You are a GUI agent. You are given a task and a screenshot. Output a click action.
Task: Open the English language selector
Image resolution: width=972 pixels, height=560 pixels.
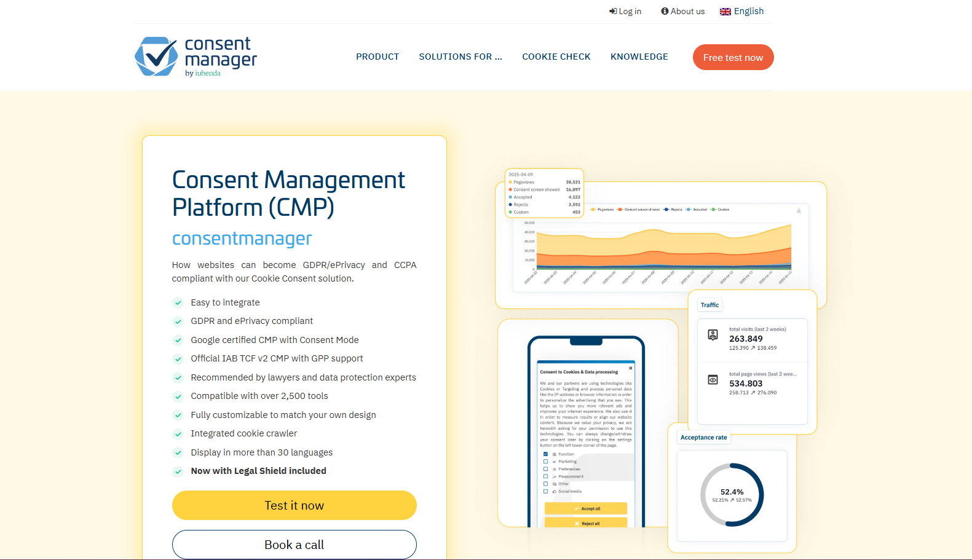742,11
